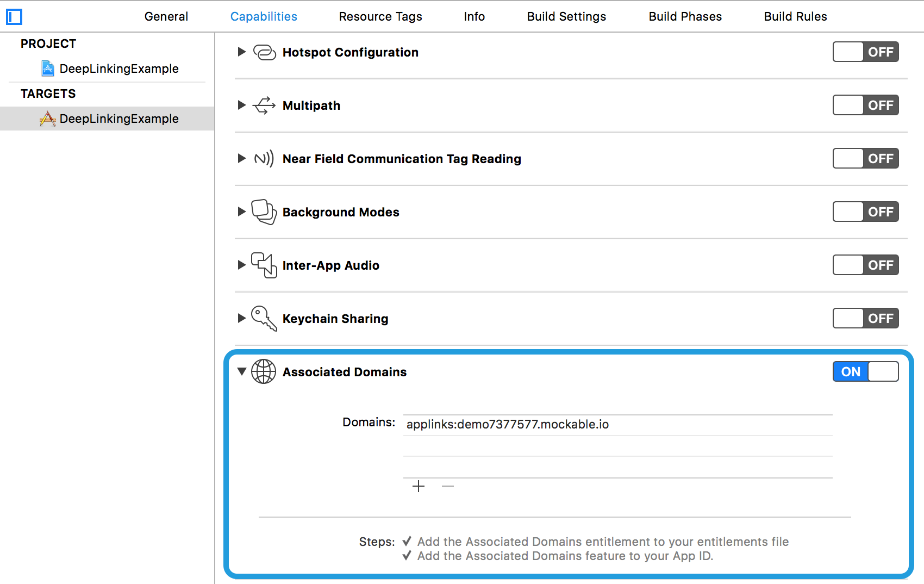Click the Multipath arrows icon

click(x=264, y=105)
